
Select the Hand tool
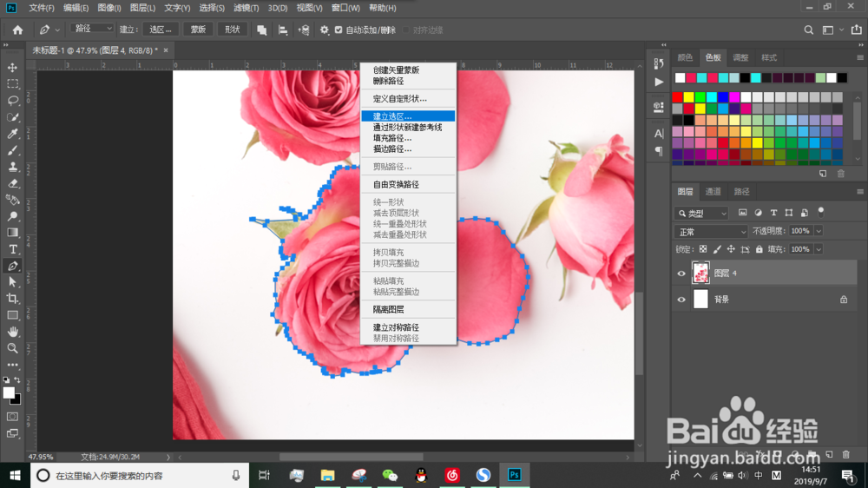click(x=12, y=332)
